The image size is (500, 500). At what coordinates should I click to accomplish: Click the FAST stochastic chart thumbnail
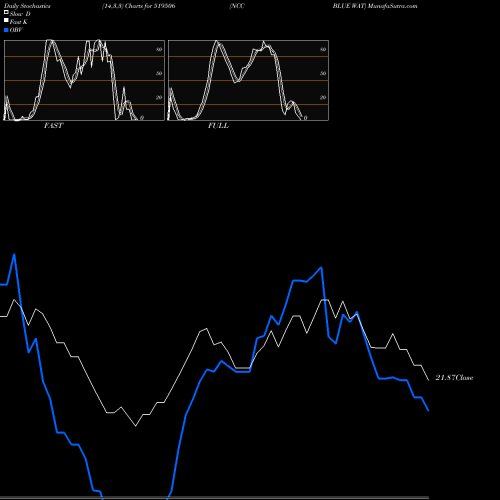[x=84, y=80]
